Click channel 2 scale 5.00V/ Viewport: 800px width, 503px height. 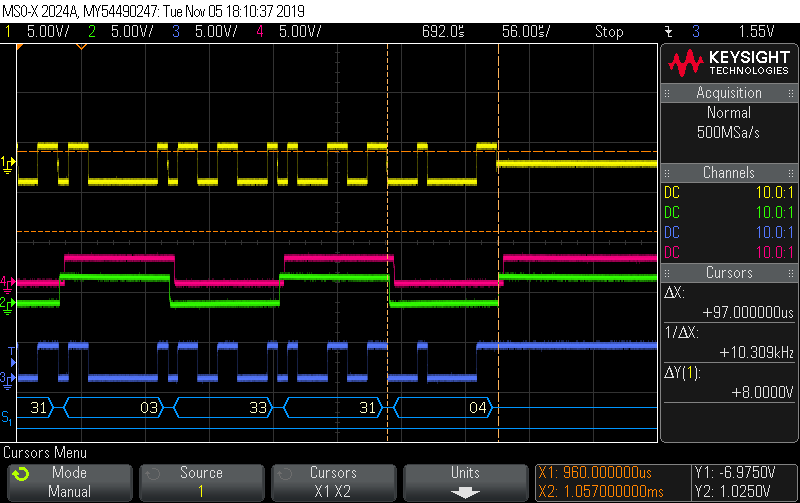pyautogui.click(x=132, y=32)
